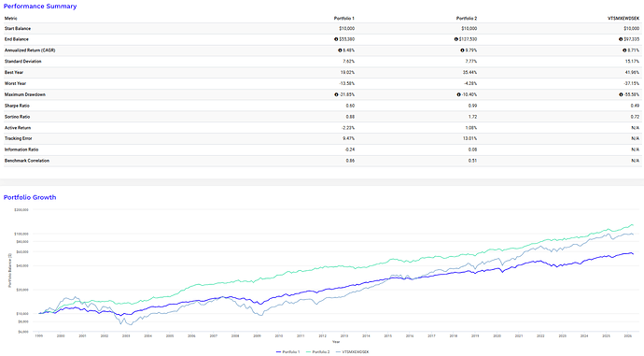
Task: Select the Portfolio Growth heading
Action: tap(30, 197)
